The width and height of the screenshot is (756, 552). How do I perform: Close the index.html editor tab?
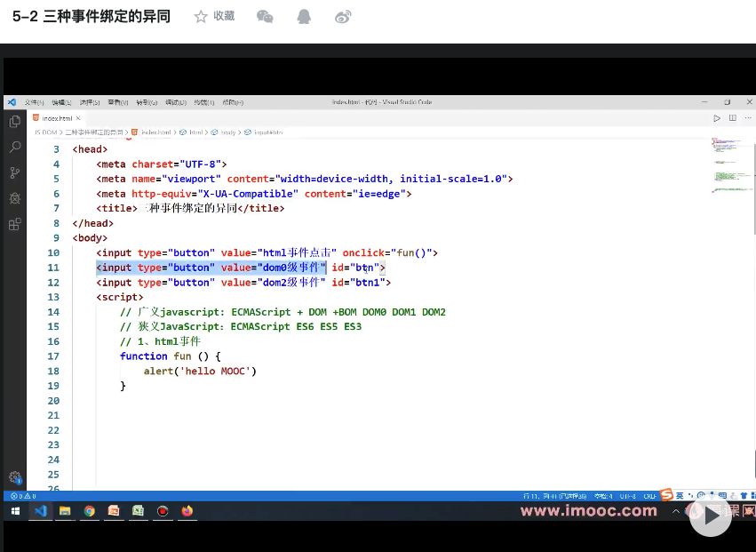pyautogui.click(x=77, y=117)
